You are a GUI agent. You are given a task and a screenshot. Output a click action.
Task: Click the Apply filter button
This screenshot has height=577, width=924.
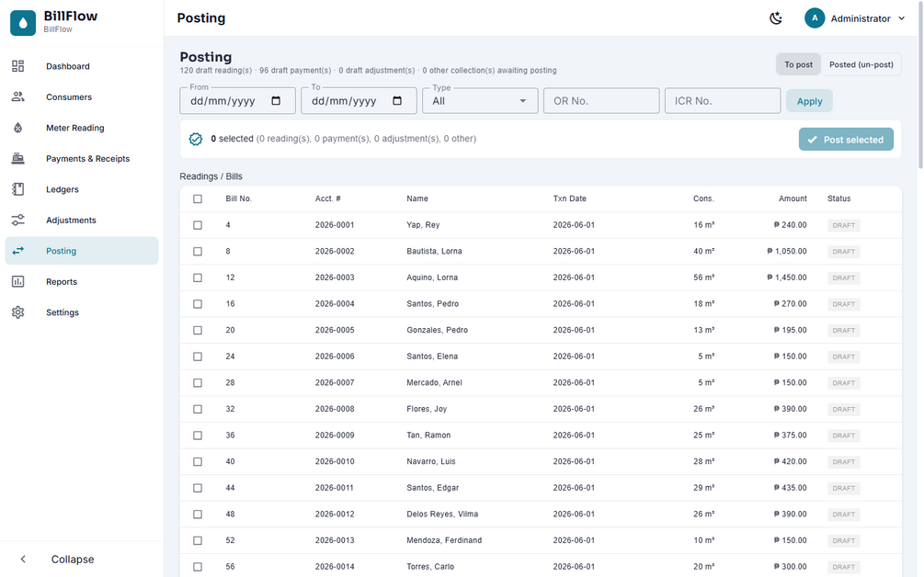[x=809, y=101]
